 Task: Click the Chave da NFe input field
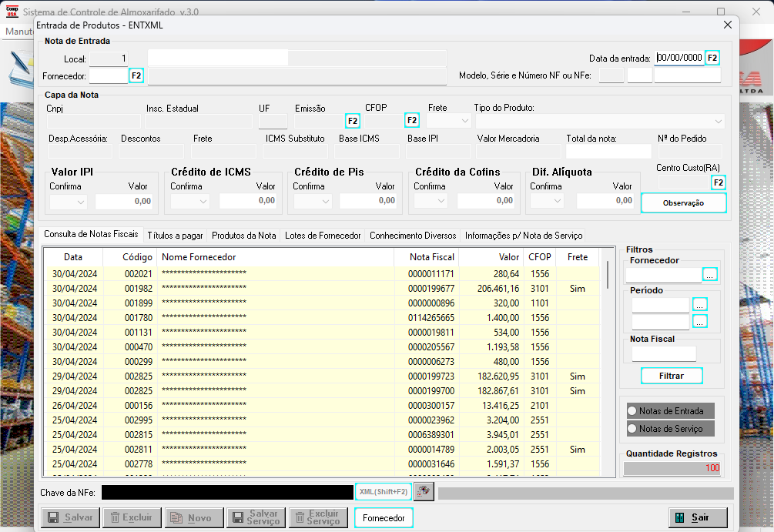coord(227,492)
